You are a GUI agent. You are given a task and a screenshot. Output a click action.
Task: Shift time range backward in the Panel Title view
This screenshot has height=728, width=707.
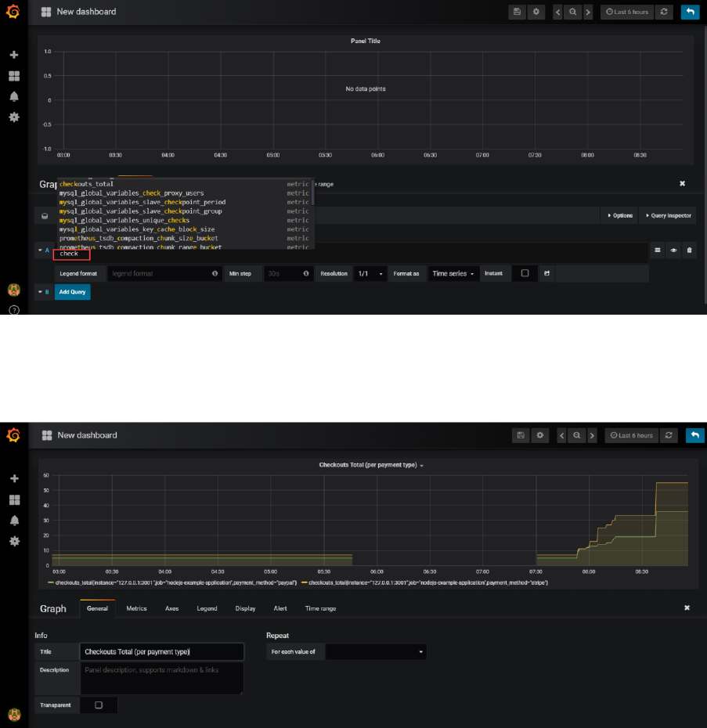click(558, 12)
